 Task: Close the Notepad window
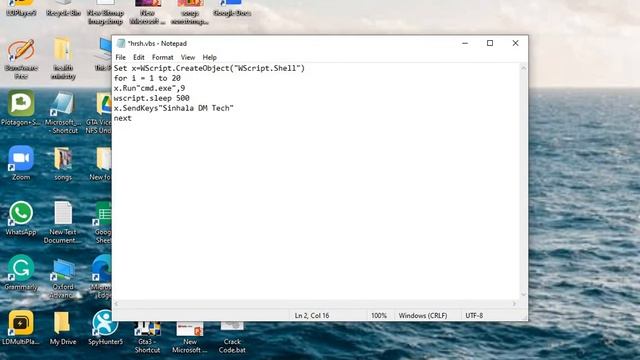coord(515,43)
